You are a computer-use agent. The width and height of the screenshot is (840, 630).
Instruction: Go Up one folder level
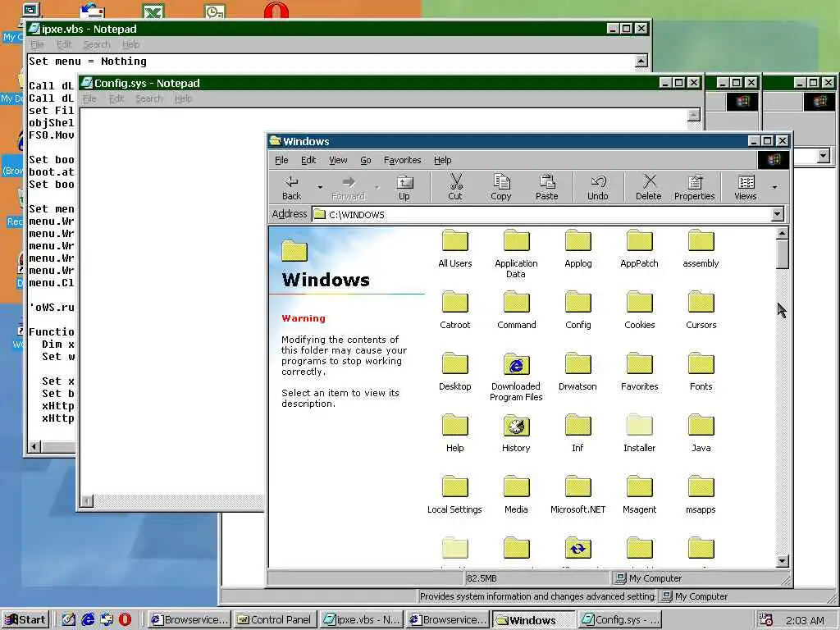coord(404,188)
